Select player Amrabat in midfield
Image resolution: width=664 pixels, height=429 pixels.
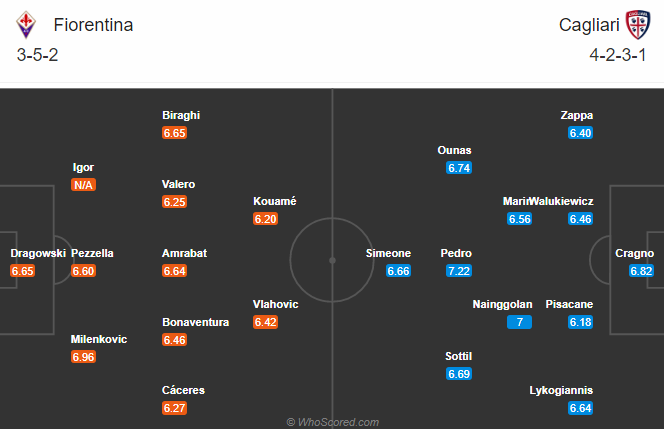(185, 253)
